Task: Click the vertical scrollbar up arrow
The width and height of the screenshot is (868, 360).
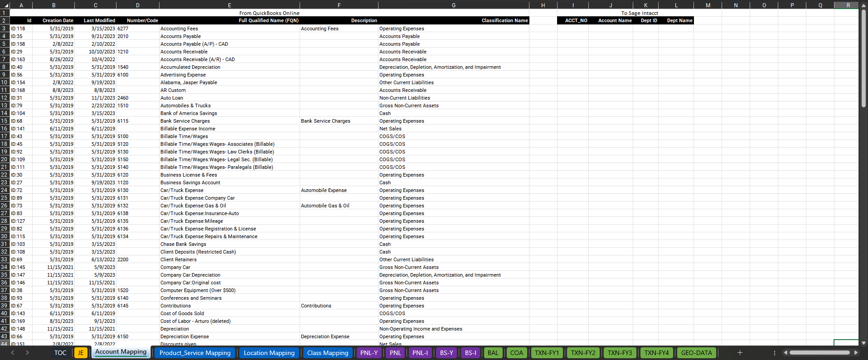Action: pos(863,5)
